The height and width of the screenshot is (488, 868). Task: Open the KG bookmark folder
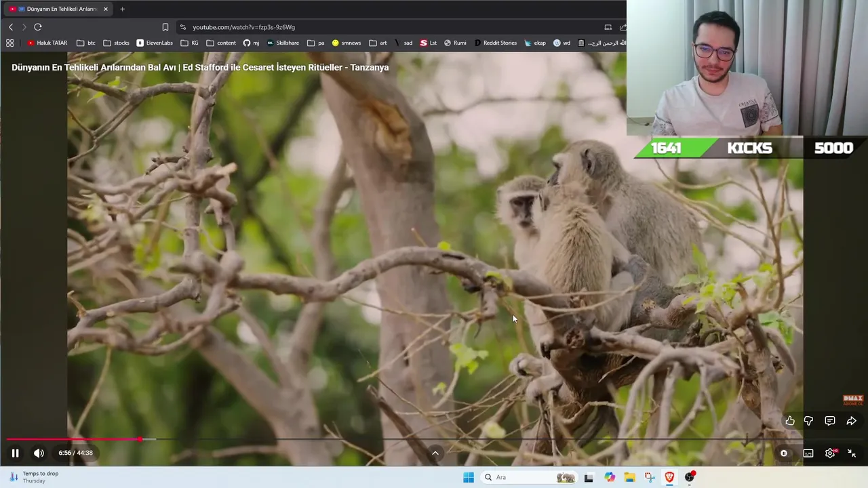pyautogui.click(x=190, y=43)
